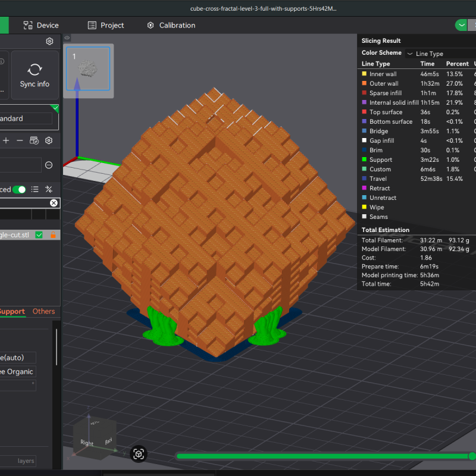This screenshot has height=476, width=476.
Task: Switch to the Others tab
Action: tap(44, 311)
